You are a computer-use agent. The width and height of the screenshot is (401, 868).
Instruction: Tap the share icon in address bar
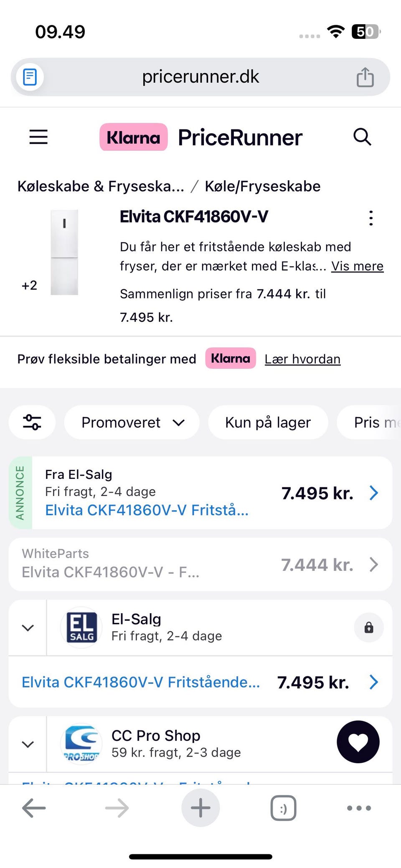[365, 77]
